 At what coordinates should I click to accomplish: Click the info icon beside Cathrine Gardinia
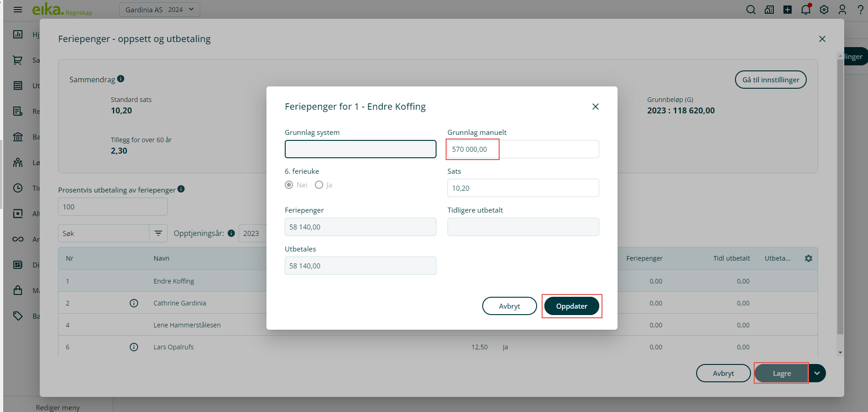pyautogui.click(x=134, y=303)
